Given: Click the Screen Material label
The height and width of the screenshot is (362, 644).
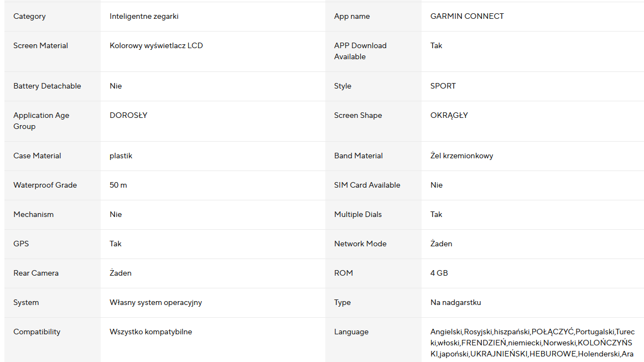Looking at the screenshot, I should pyautogui.click(x=40, y=46).
